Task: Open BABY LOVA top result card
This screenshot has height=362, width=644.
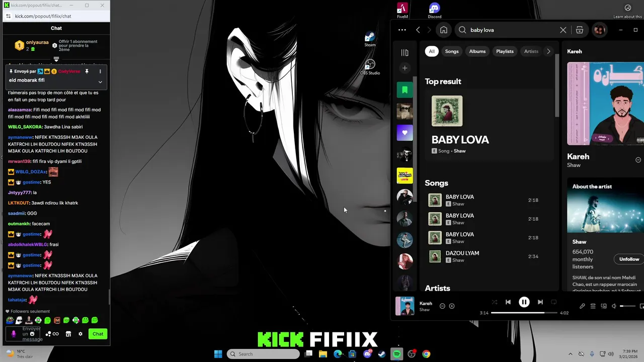Action: [490, 125]
